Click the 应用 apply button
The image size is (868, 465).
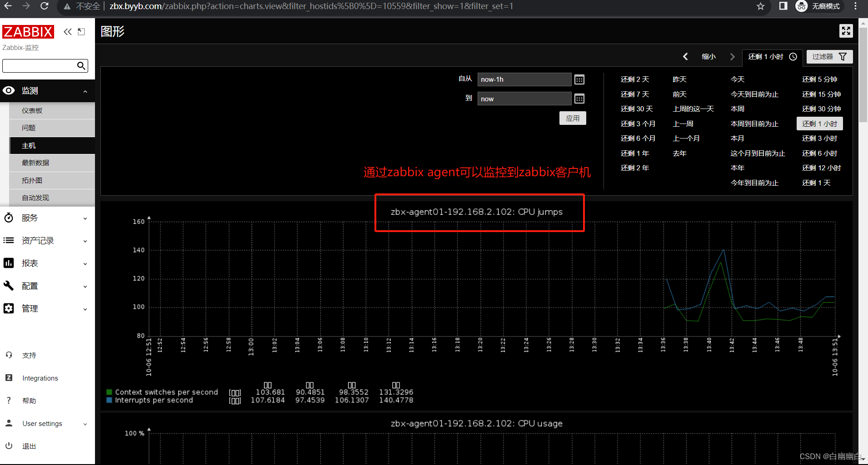[x=573, y=118]
